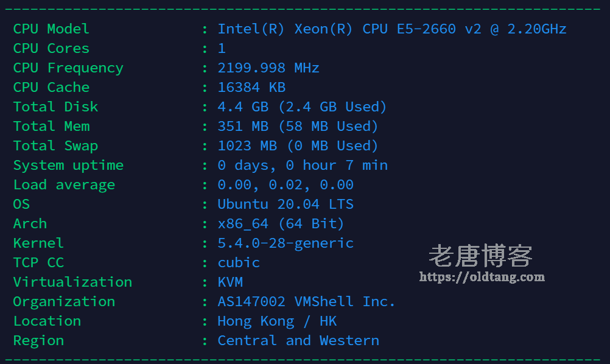Screen dimensions: 610x364
Task: Click the 老唐博客 watermark logo
Action: tap(480, 256)
